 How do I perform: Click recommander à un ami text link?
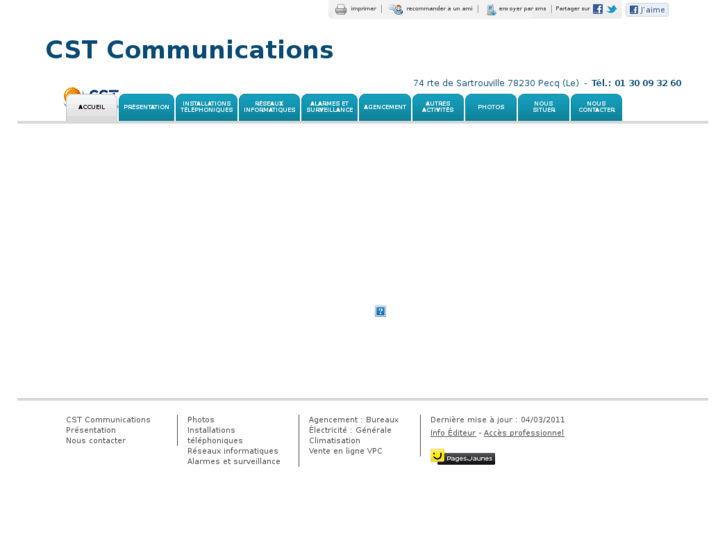pyautogui.click(x=440, y=9)
